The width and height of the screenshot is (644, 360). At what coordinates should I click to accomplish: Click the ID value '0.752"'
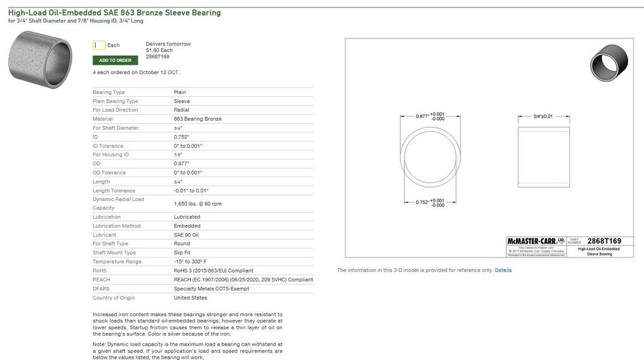[x=182, y=137]
